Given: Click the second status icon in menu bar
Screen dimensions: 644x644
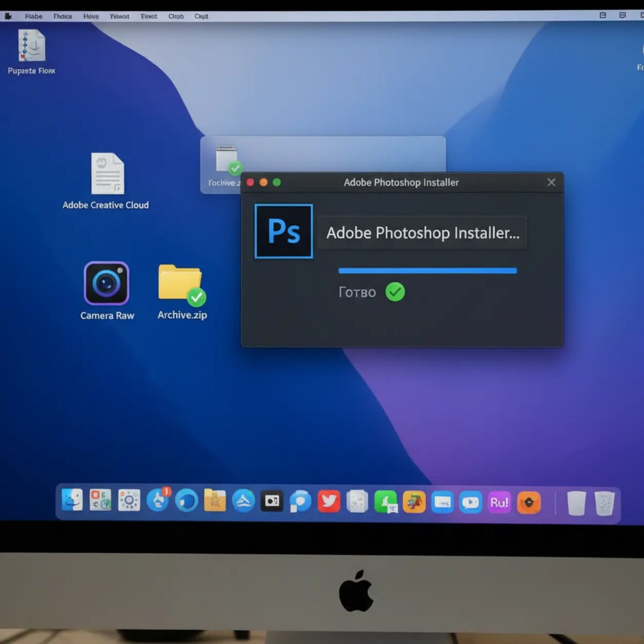Looking at the screenshot, I should [x=623, y=16].
